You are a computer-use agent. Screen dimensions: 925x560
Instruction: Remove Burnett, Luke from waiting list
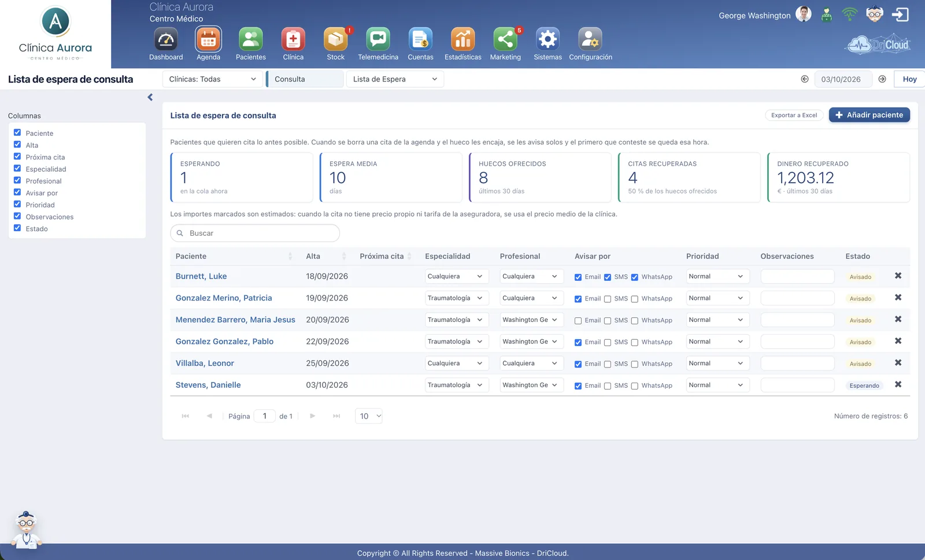[898, 276]
